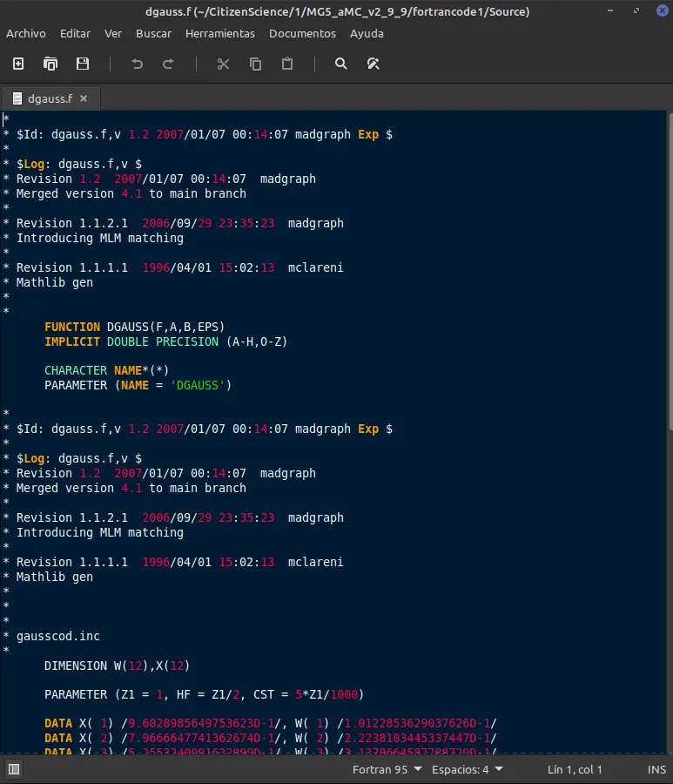Open Fortran 95 language dropdown

(387, 769)
